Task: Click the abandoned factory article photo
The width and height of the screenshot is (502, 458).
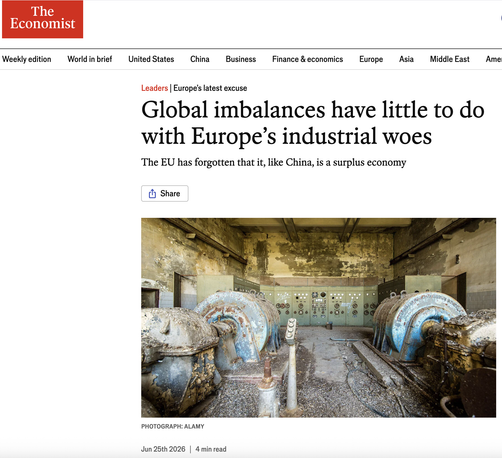Action: point(318,318)
